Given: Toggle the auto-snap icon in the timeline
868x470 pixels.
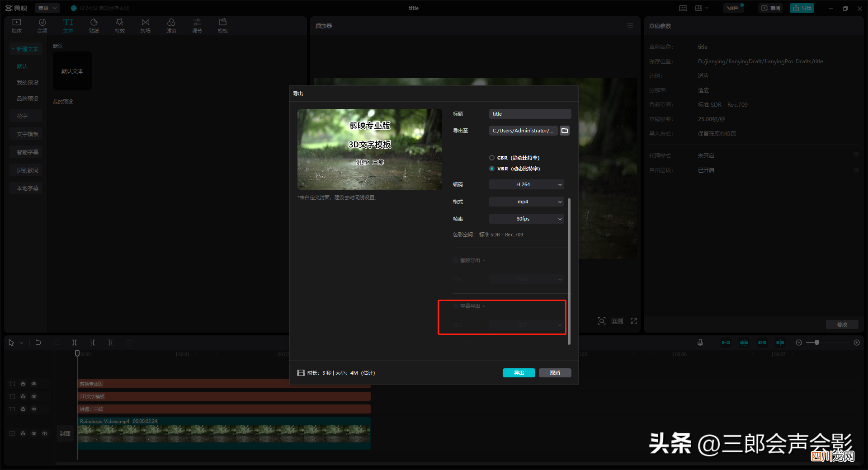Looking at the screenshot, I should tap(744, 343).
